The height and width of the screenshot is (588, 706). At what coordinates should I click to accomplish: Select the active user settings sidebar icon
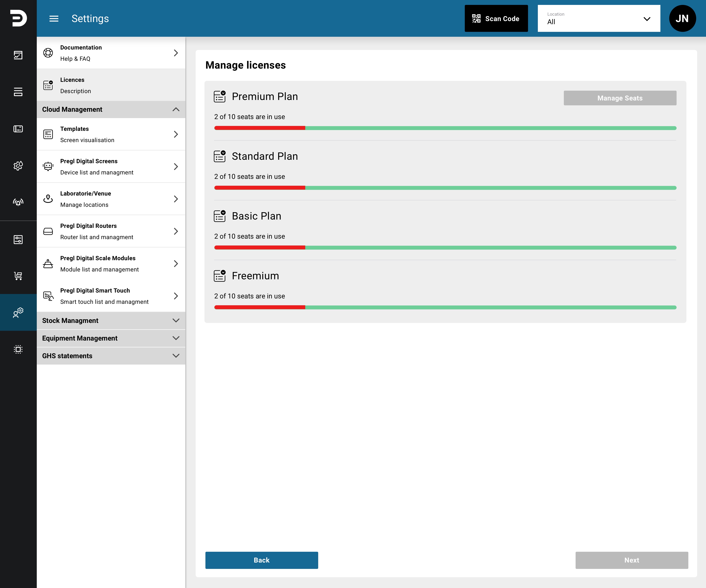[x=18, y=312]
